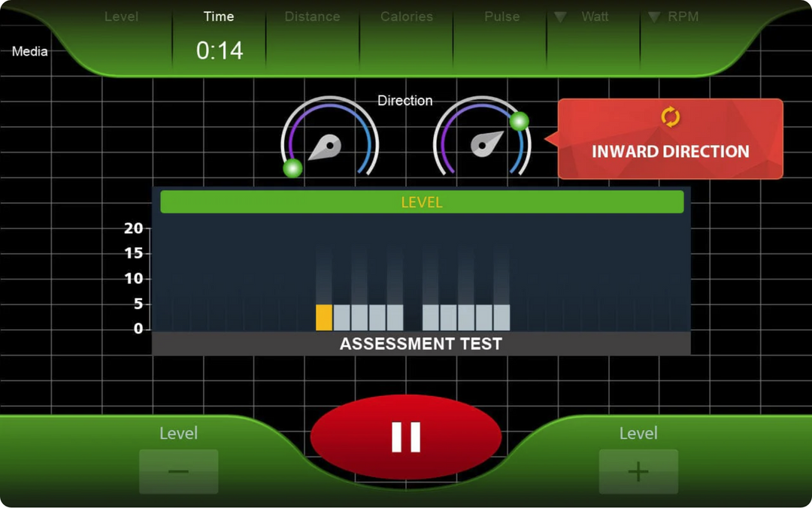
Task: Click the orange rotate arrows icon
Action: 670,117
